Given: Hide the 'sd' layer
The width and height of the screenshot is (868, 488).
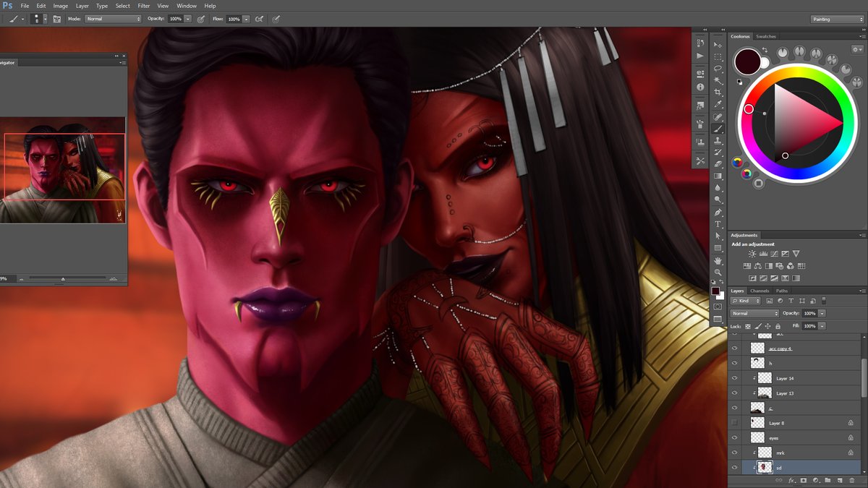Looking at the screenshot, I should tap(734, 468).
